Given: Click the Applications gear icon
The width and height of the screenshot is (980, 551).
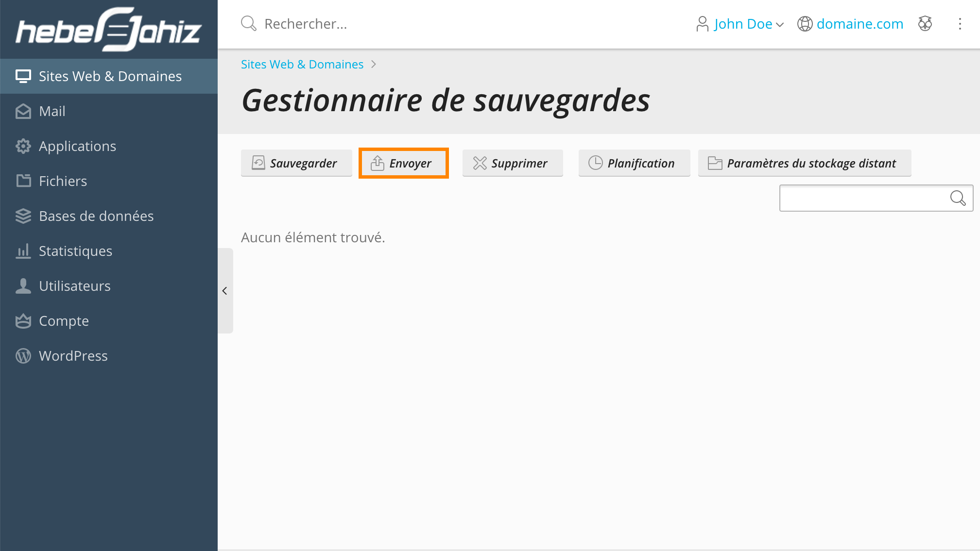Looking at the screenshot, I should 23,146.
